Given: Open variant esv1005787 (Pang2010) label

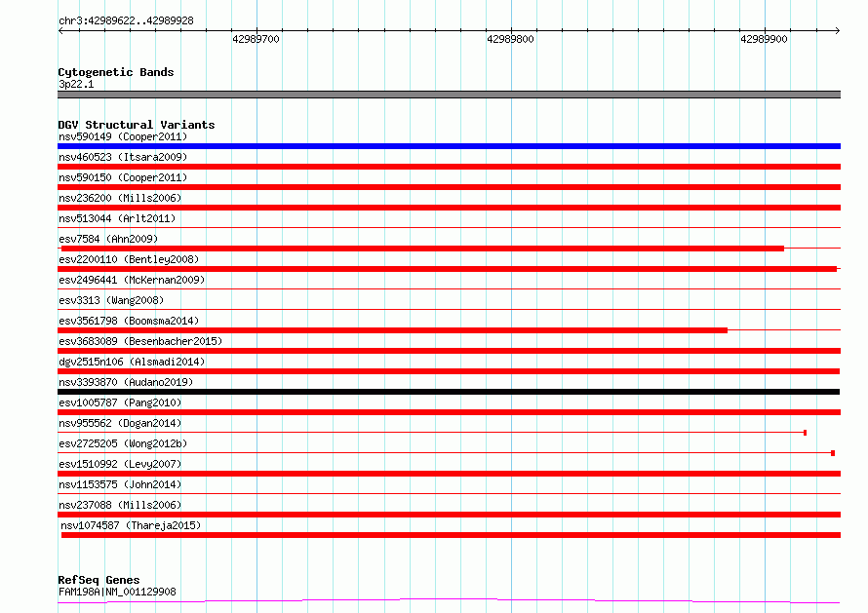Looking at the screenshot, I should (120, 402).
